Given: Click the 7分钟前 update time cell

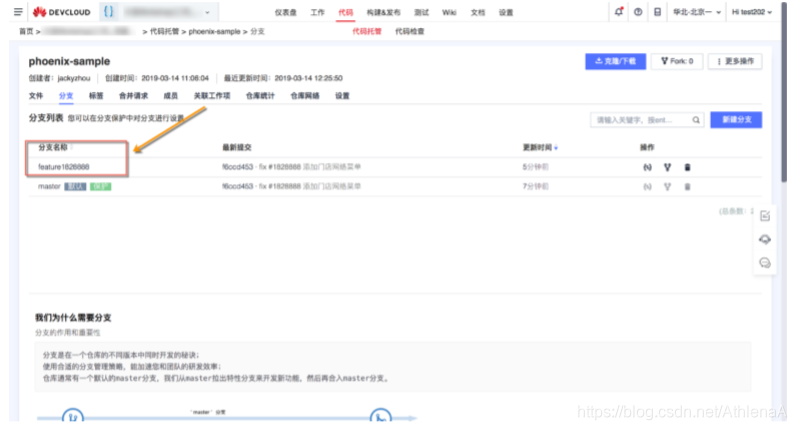Looking at the screenshot, I should click(535, 187).
